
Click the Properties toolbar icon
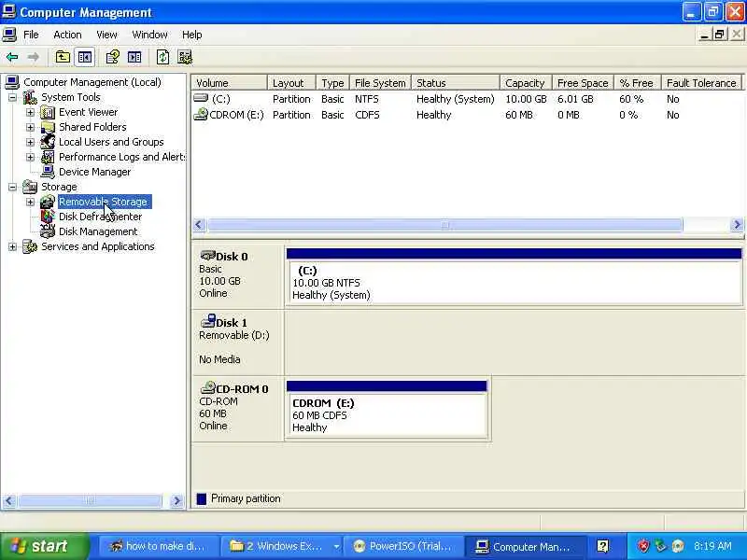click(x=113, y=57)
